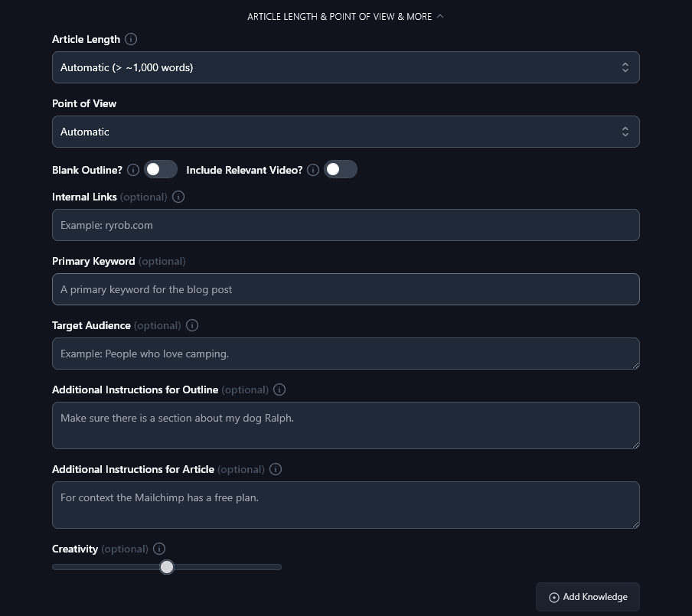The image size is (692, 616).
Task: Open the Article Length dropdown
Action: click(x=345, y=67)
